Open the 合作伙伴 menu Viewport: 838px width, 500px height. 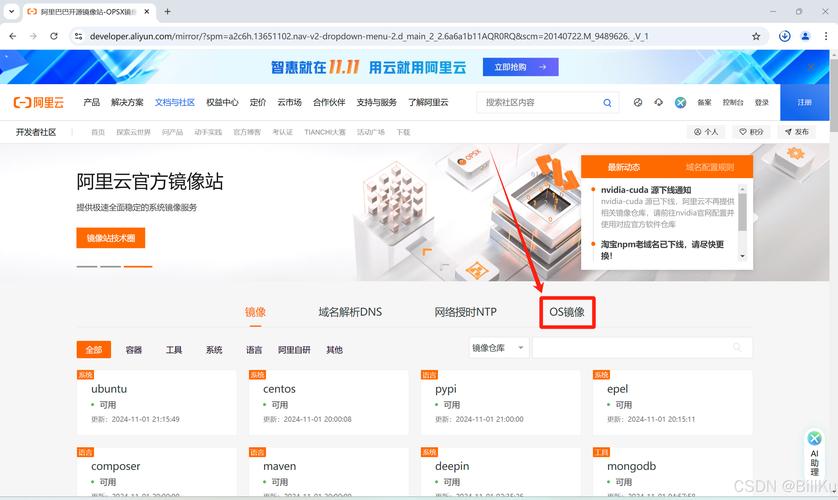(x=329, y=102)
